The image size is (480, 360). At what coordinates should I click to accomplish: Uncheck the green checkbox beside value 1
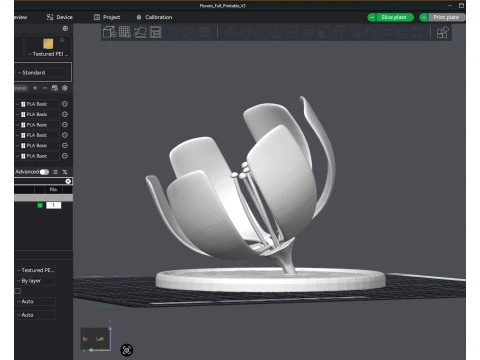tap(40, 205)
